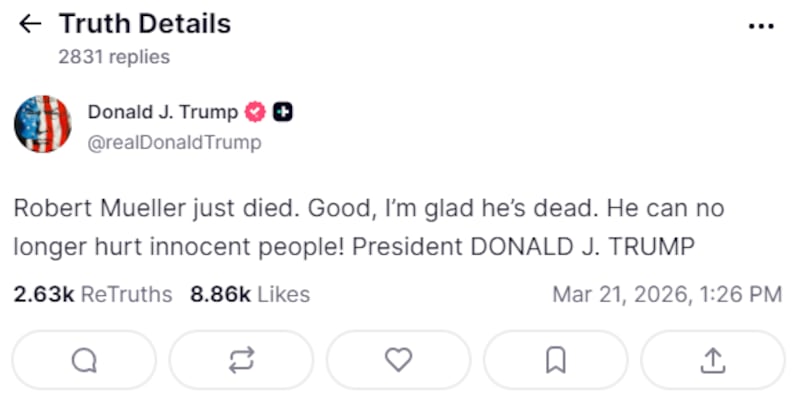The width and height of the screenshot is (800, 415).
Task: View the 8.86k Likes list
Action: 249,295
